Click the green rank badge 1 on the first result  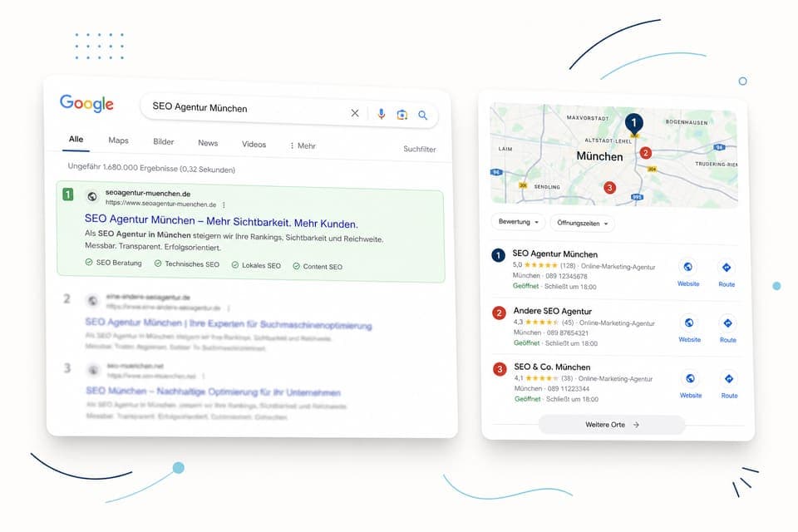67,195
